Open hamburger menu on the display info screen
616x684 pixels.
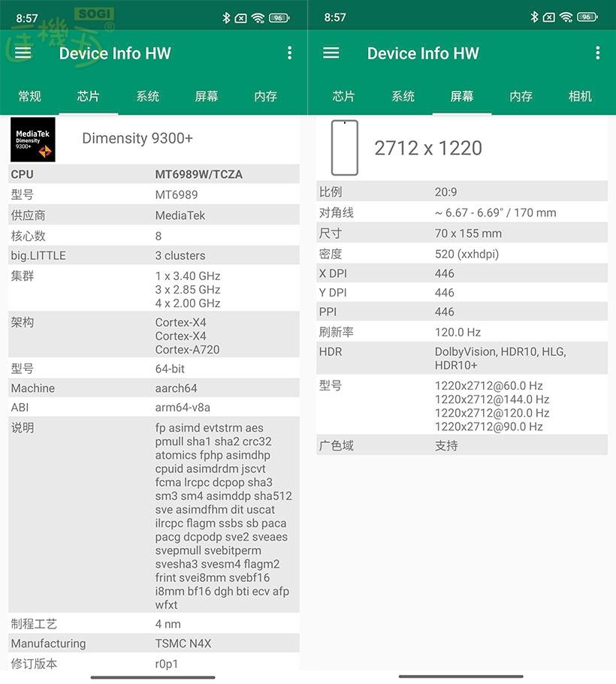[x=331, y=53]
